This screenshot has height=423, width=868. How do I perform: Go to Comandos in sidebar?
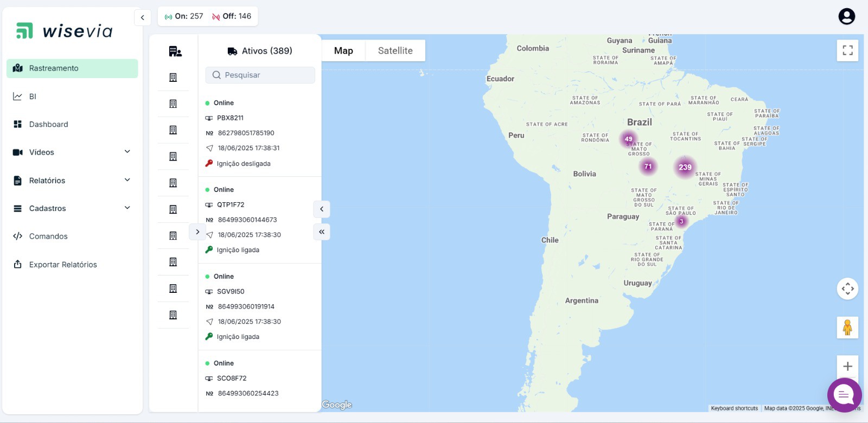coord(48,236)
